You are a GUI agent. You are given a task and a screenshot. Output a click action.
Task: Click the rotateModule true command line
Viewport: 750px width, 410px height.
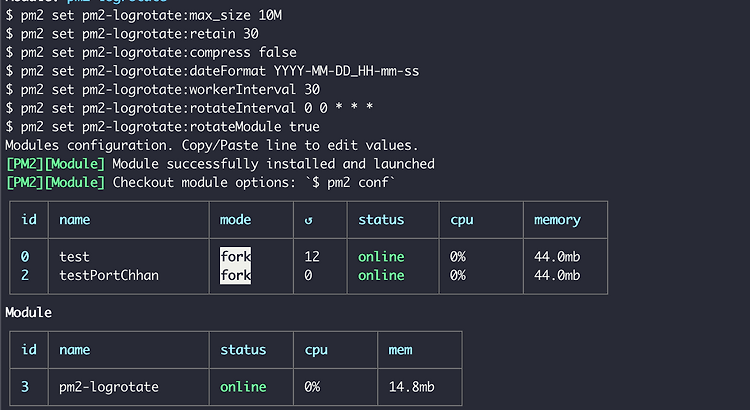(163, 127)
